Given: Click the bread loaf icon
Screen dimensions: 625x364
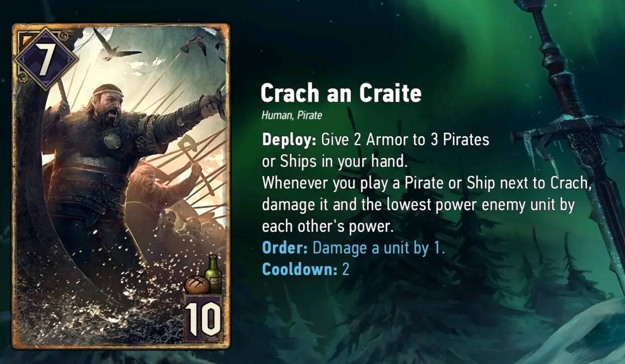Looking at the screenshot, I should point(196,285).
